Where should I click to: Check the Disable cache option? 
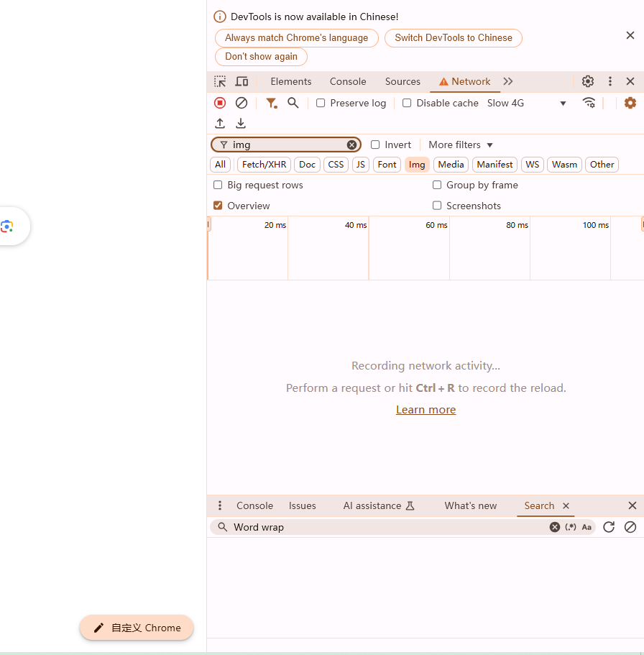click(x=407, y=103)
